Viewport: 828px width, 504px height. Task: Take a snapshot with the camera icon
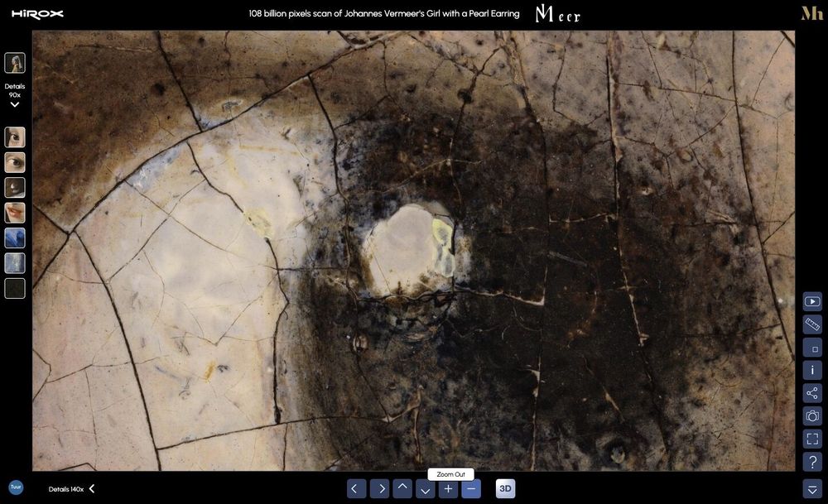[812, 416]
